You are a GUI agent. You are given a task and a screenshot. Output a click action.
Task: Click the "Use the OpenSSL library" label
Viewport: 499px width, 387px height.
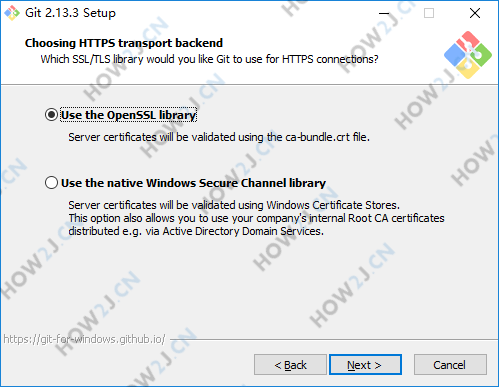pos(129,115)
